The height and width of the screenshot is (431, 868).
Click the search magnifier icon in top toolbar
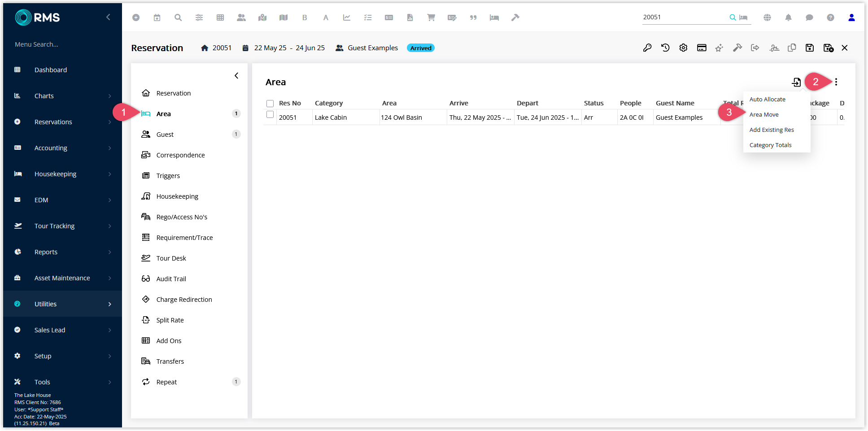[x=178, y=17]
